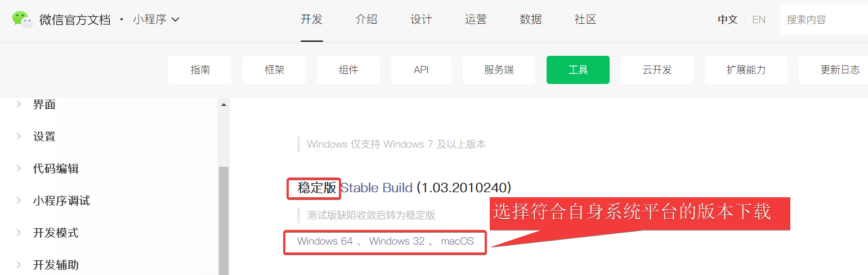This screenshot has height=275, width=868.
Task: Switch language to EN
Action: [759, 19]
